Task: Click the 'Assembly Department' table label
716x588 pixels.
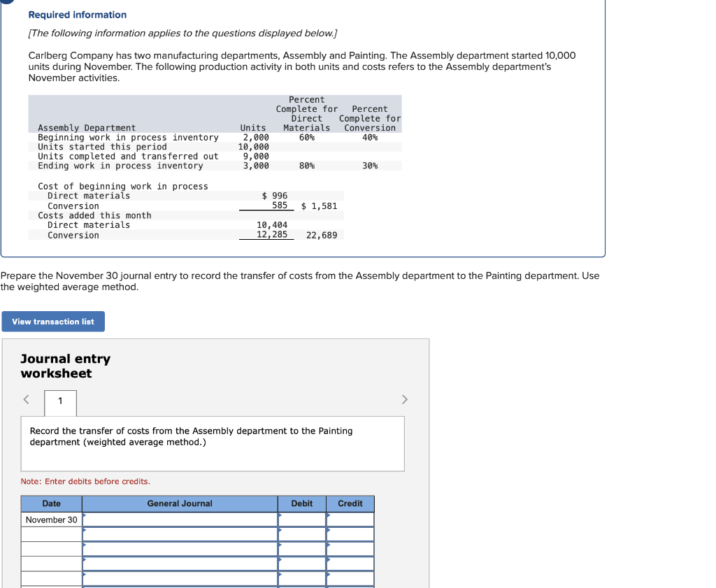Action: pos(87,128)
